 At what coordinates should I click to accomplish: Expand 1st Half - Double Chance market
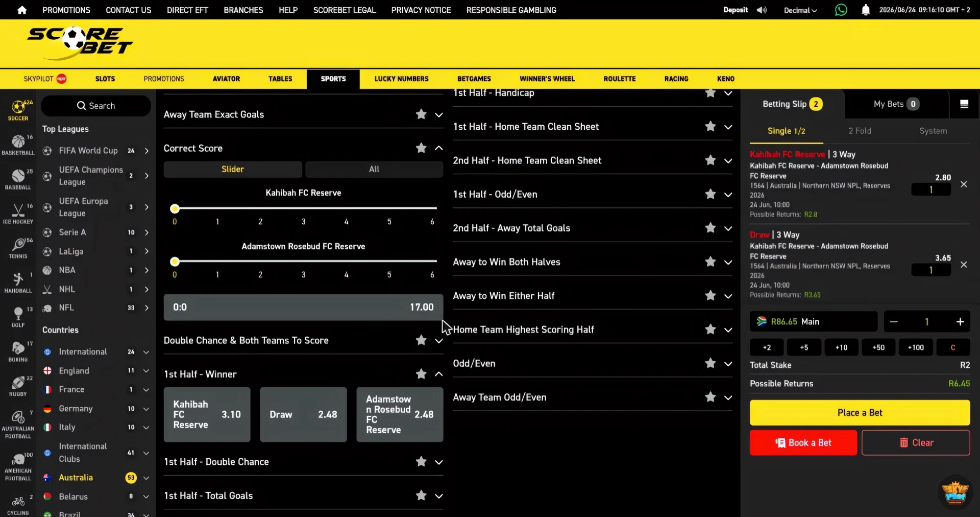(x=439, y=462)
